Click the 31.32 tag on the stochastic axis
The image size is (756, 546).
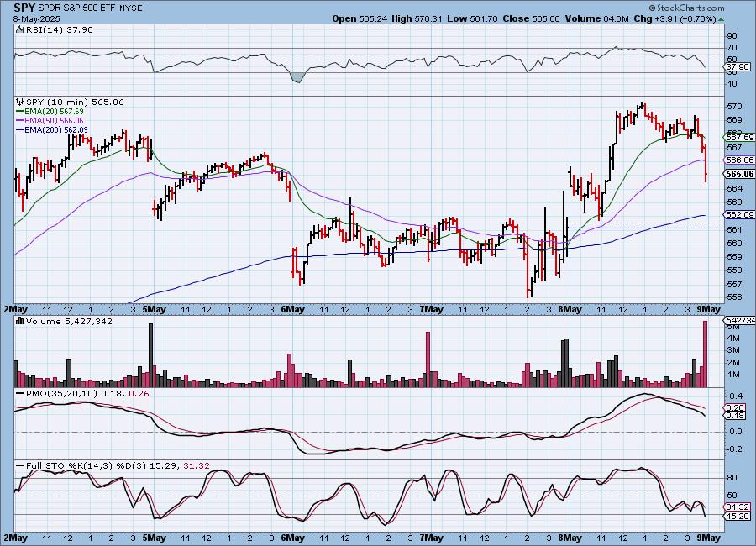pyautogui.click(x=738, y=507)
